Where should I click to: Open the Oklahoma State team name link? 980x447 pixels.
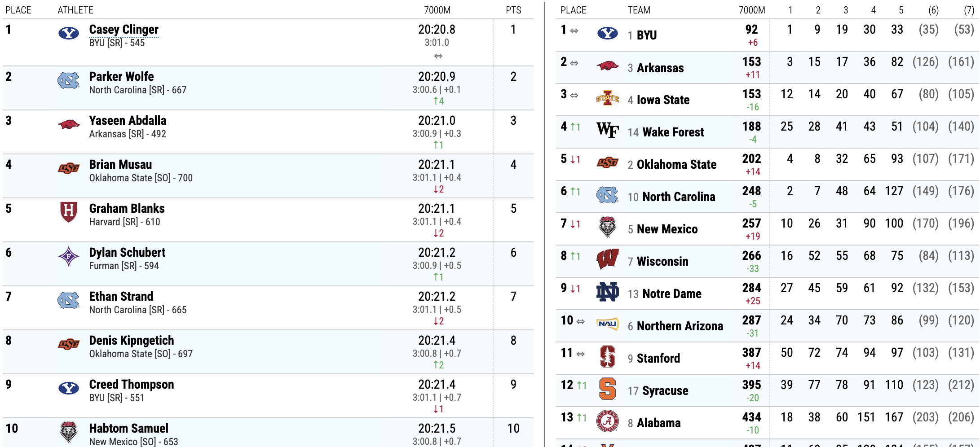click(676, 165)
